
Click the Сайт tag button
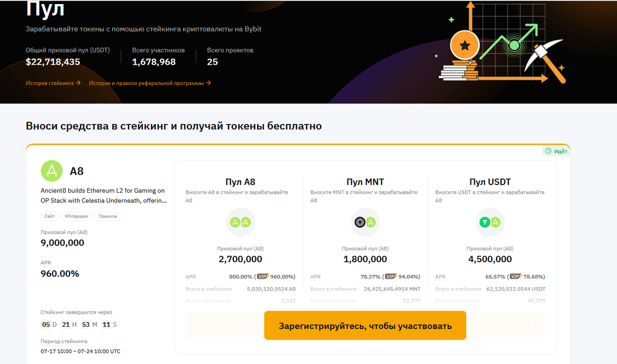50,216
